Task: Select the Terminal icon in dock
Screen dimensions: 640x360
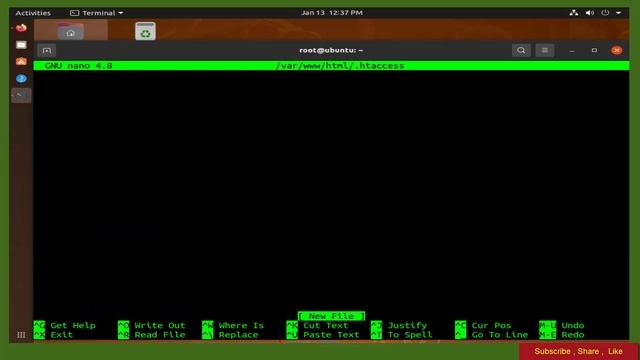Action: point(21,96)
